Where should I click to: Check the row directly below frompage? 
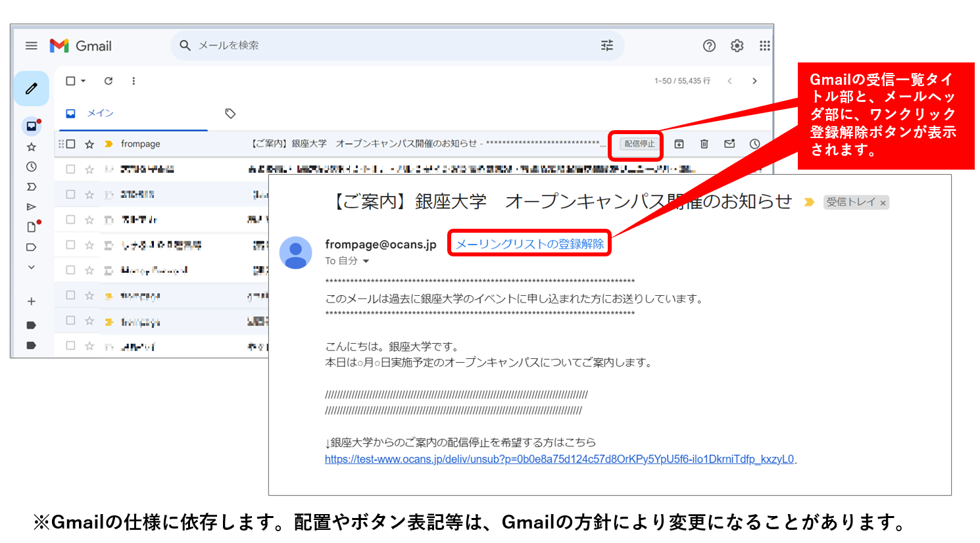click(x=71, y=169)
